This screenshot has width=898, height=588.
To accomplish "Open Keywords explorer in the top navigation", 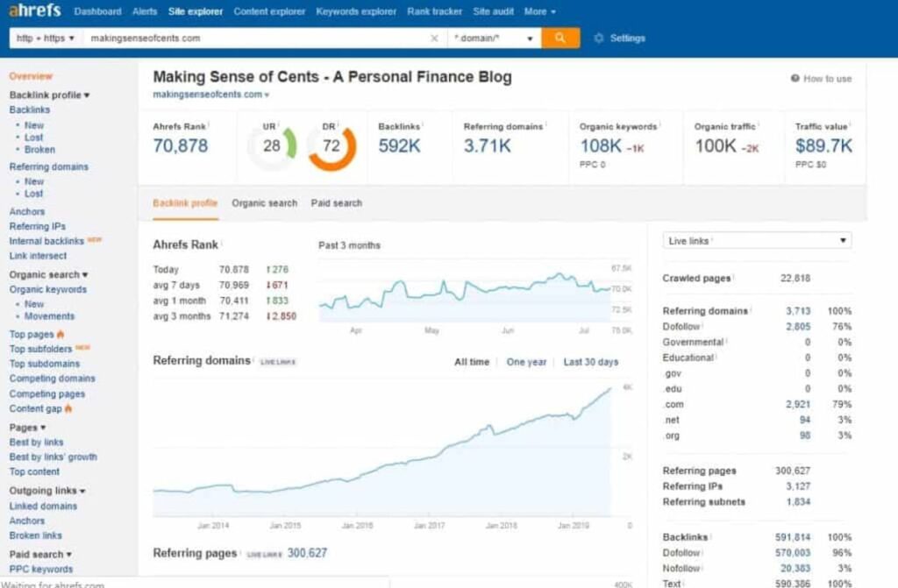I will click(x=356, y=11).
